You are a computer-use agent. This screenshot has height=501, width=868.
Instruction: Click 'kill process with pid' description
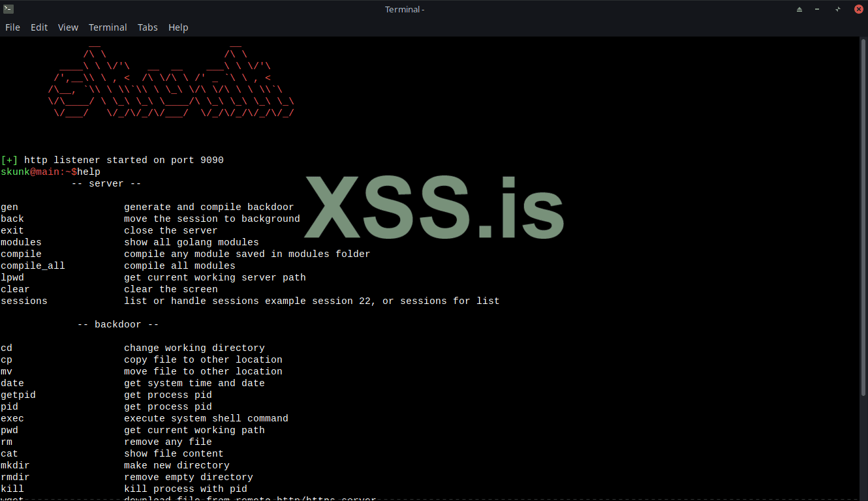(185, 489)
